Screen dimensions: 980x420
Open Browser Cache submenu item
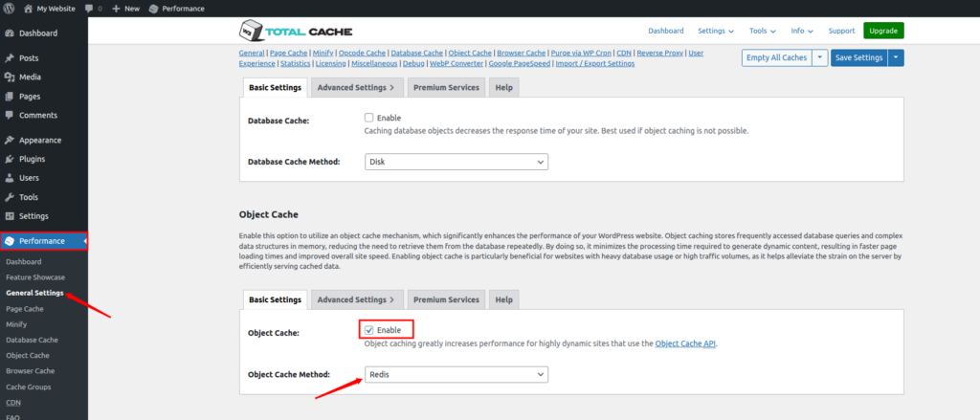tap(30, 370)
